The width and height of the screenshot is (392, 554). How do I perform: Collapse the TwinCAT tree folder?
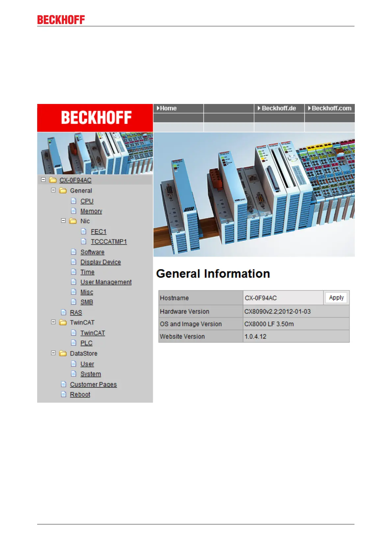click(x=53, y=322)
